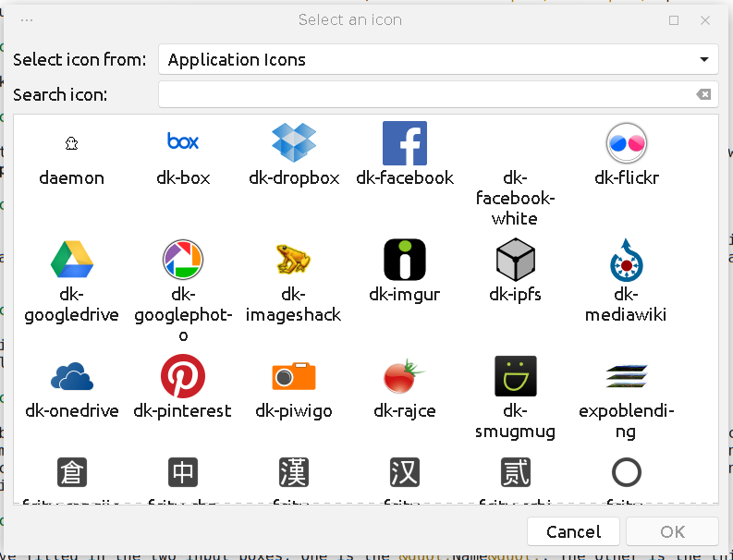Choose the dk-imgur icon

click(x=405, y=260)
